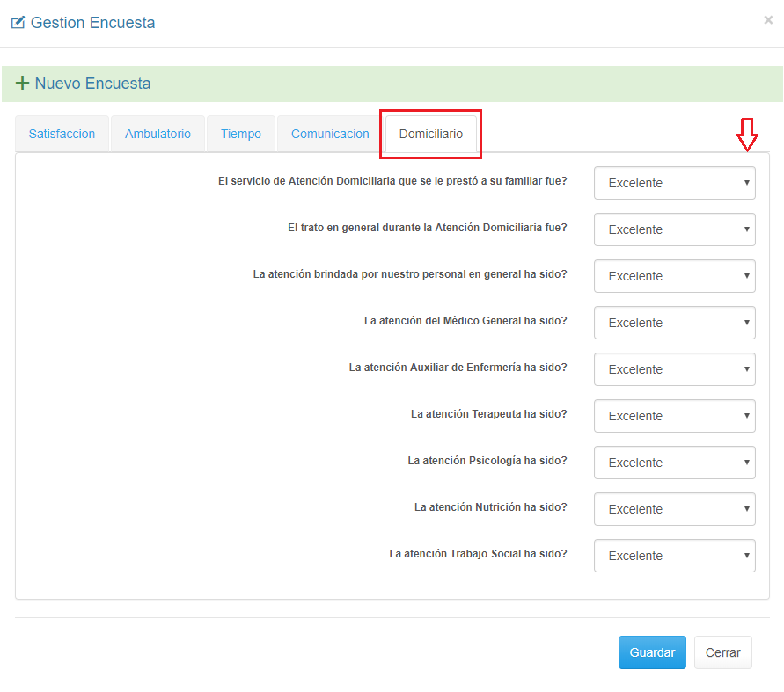Expand the Psicología rating dropdown
Screen dimensions: 784x692
pos(674,463)
